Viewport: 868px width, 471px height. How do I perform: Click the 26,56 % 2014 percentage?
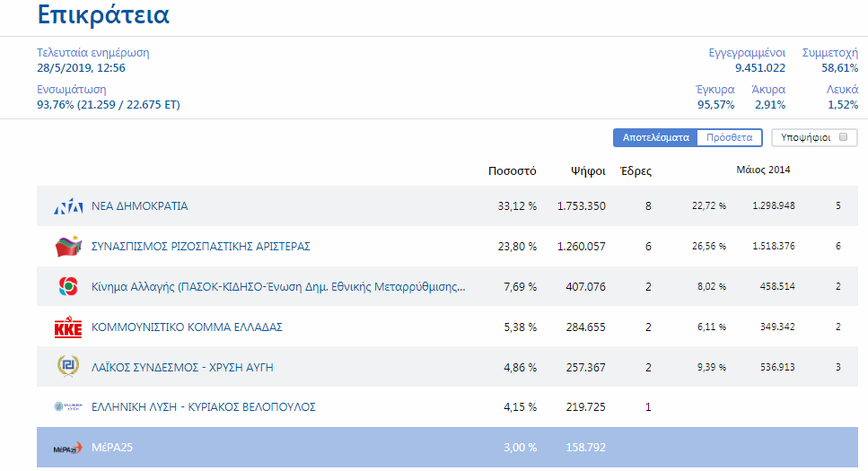tap(708, 247)
